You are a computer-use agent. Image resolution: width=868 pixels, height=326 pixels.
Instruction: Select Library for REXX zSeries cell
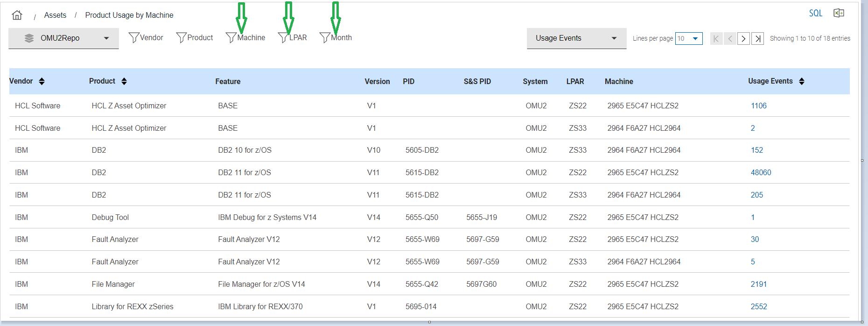click(x=133, y=306)
